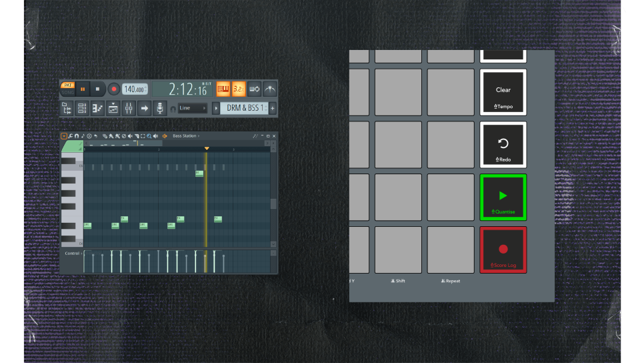Click the piano roll vertical scrollbar thumb
Screen dimensions: 644x363
(x=273, y=204)
